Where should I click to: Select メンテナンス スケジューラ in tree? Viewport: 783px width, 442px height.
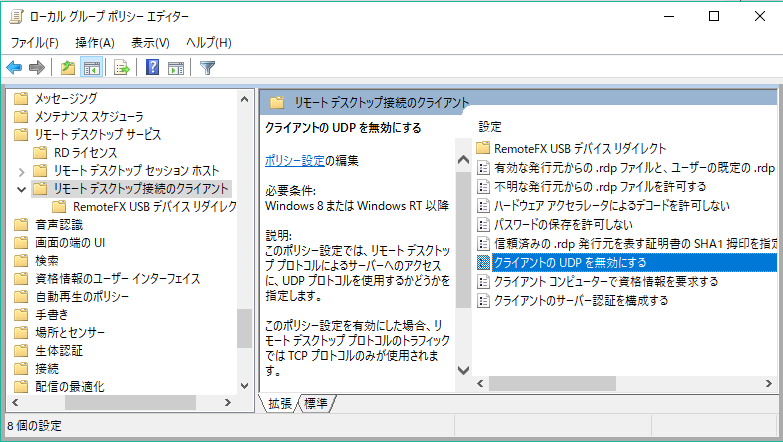(89, 116)
